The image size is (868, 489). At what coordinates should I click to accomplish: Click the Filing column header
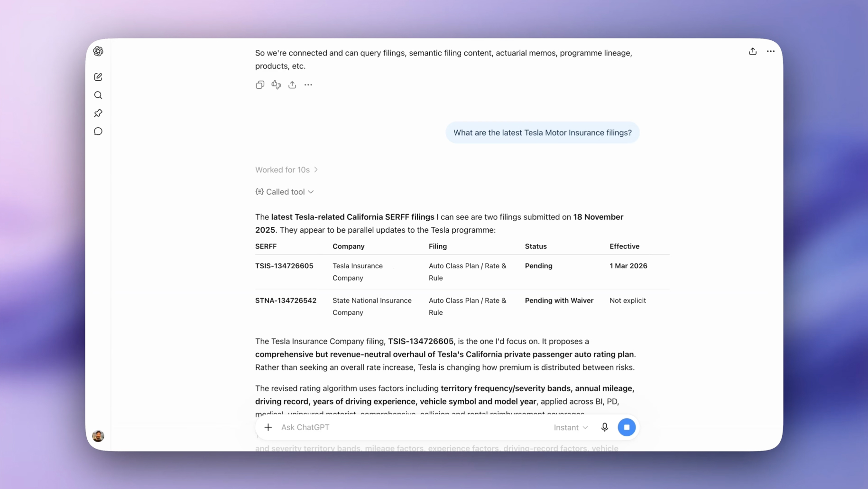coord(438,246)
